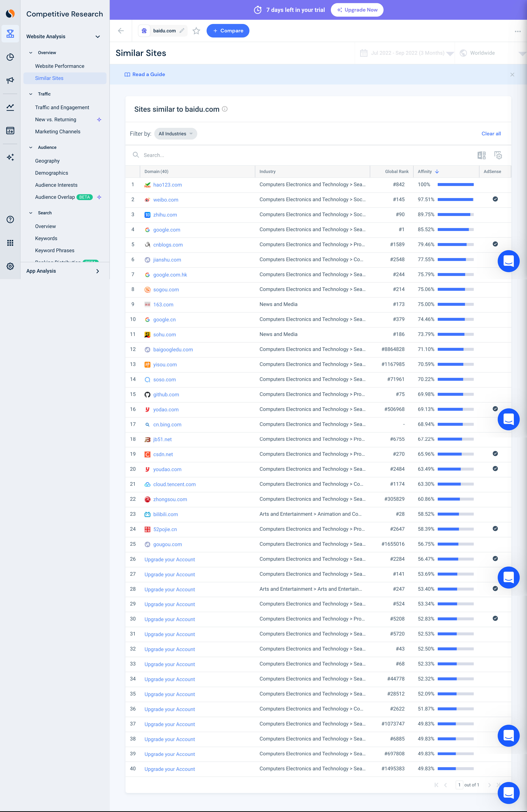Image resolution: width=527 pixels, height=812 pixels.
Task: Open the sparkle insights sidebar icon
Action: point(10,157)
